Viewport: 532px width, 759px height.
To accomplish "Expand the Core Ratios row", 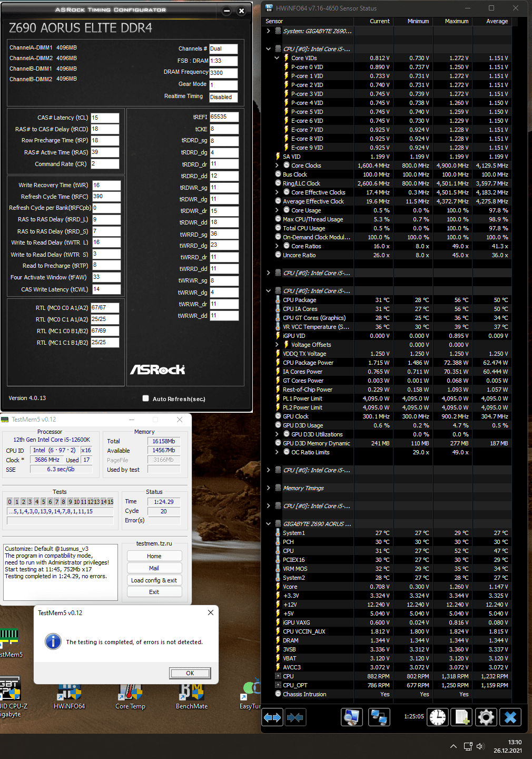I will click(277, 246).
